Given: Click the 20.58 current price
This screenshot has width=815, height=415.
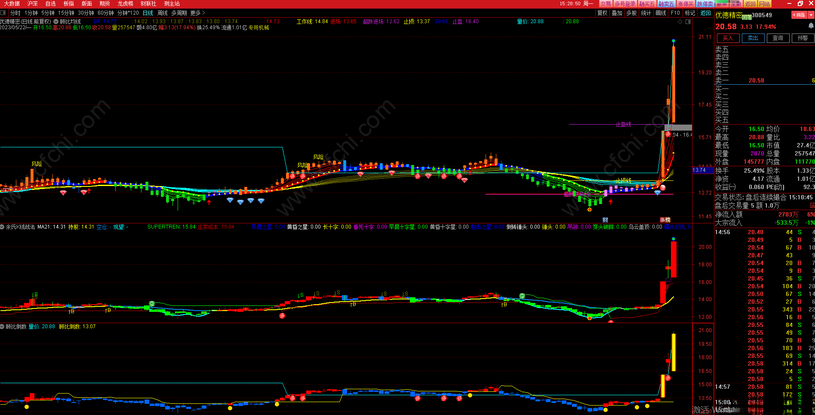Looking at the screenshot, I should coord(726,27).
